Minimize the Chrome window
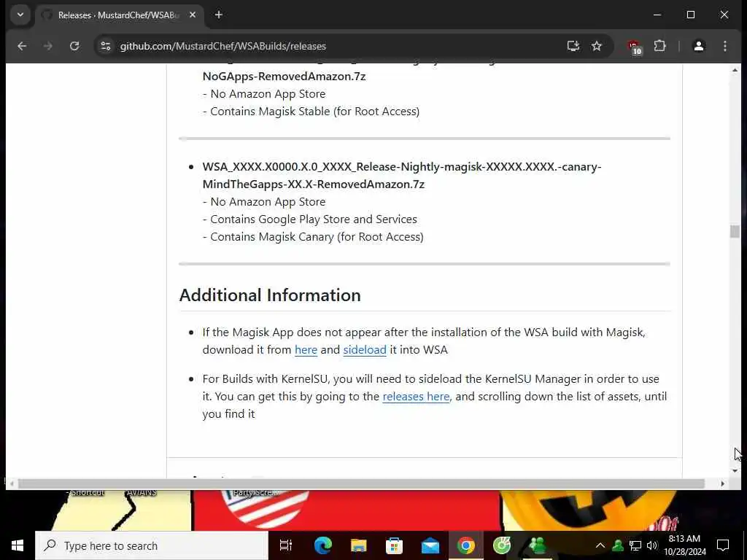747x560 pixels. click(657, 15)
